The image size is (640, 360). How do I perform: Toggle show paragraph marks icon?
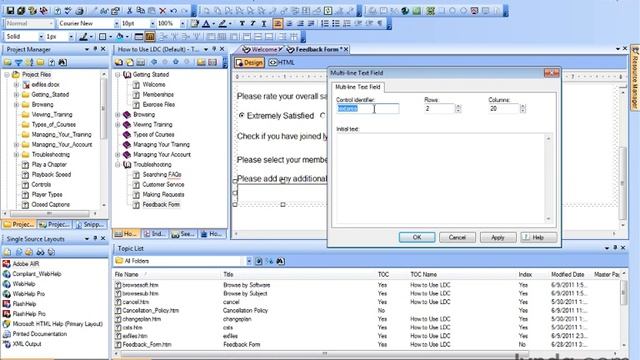click(380, 24)
